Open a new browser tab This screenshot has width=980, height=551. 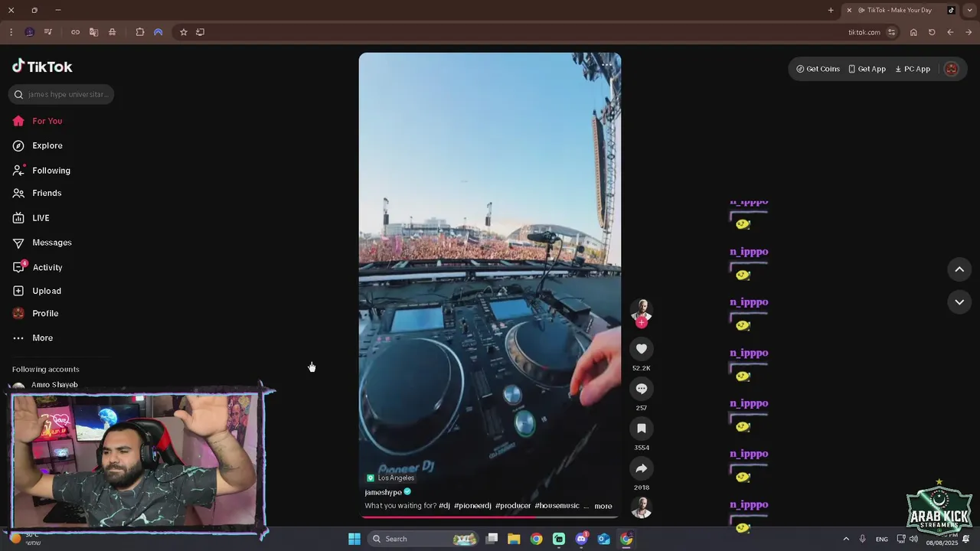831,10
